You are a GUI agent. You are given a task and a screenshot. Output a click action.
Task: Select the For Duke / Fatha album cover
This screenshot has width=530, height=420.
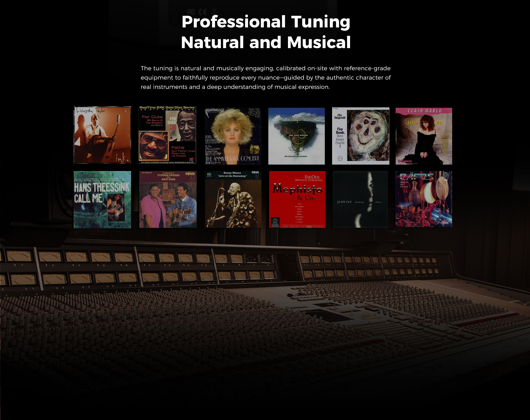[x=167, y=135]
